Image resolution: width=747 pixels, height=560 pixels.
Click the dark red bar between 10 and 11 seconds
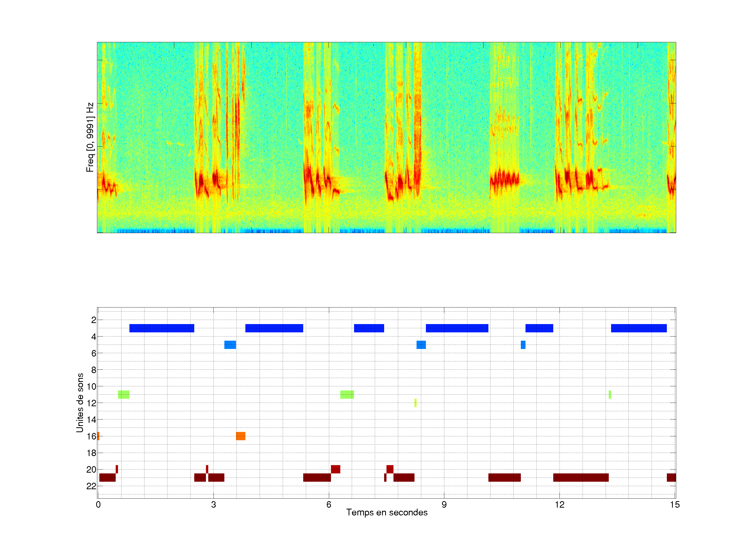pos(504,478)
